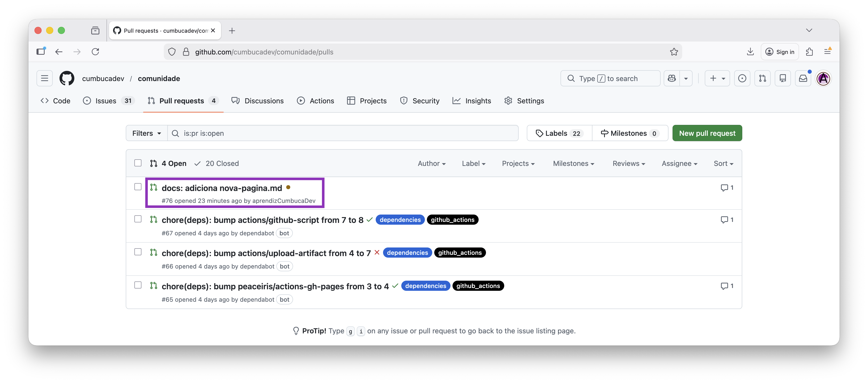Focus the Type / to search box
This screenshot has height=383, width=868.
610,79
